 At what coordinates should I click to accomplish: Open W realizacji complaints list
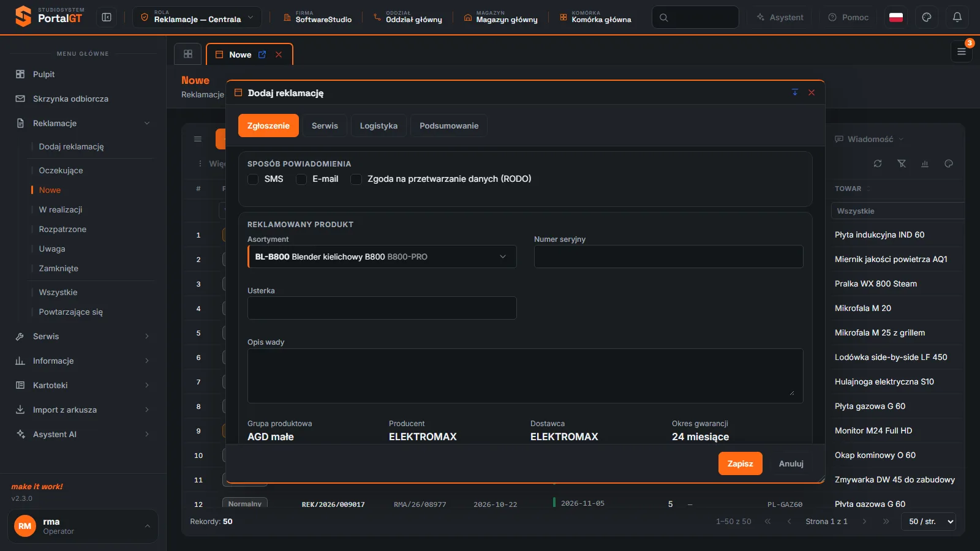coord(61,209)
